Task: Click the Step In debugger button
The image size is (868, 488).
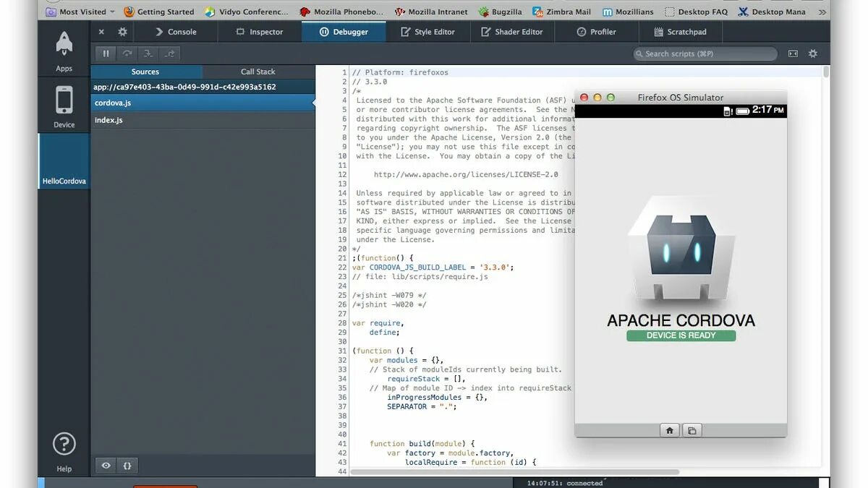Action: click(148, 53)
